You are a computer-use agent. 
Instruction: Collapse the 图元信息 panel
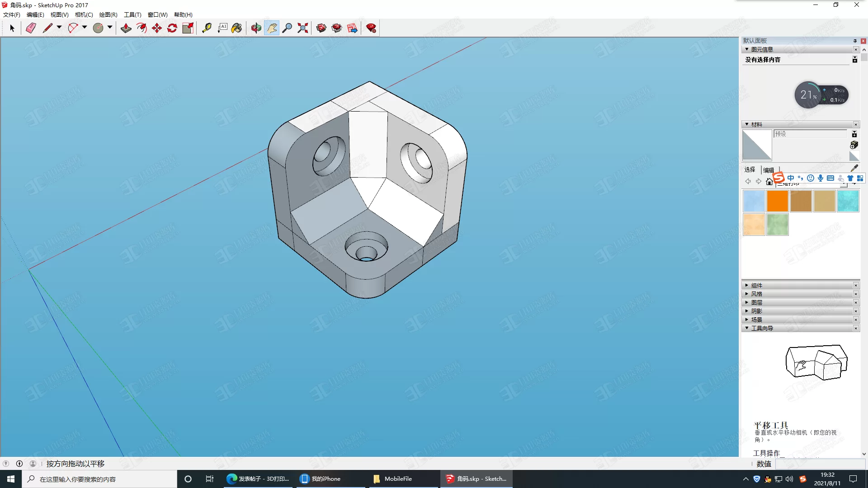pos(747,49)
